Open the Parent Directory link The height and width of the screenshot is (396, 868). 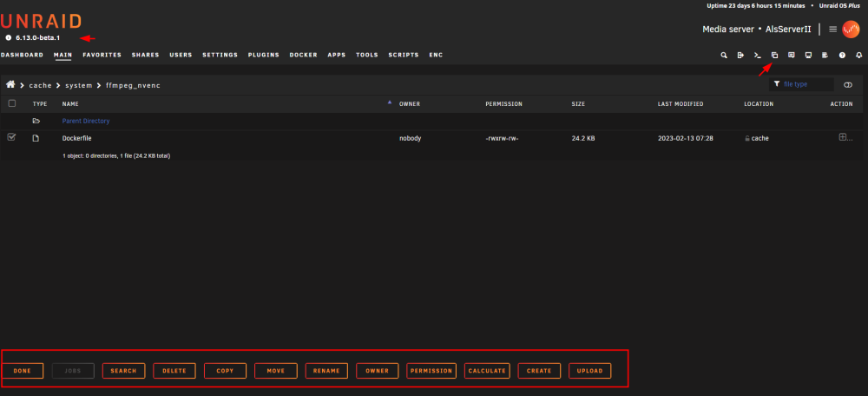[x=86, y=121]
